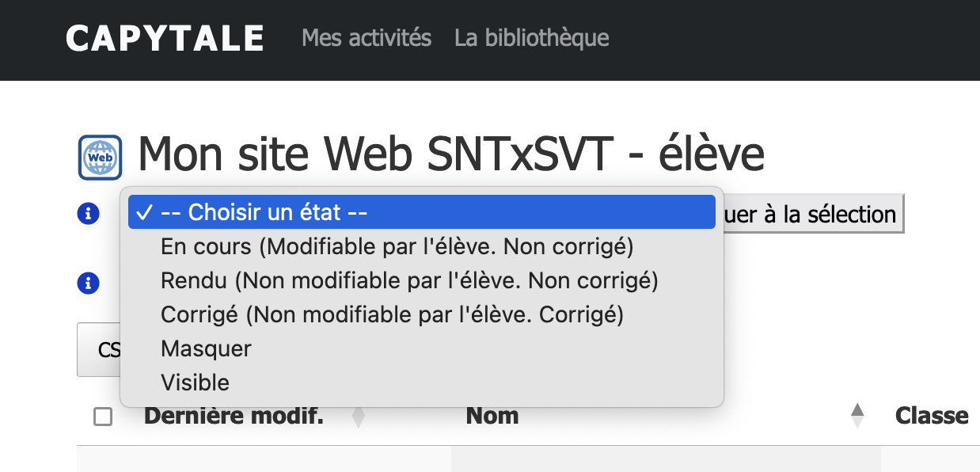Click the 'Nom' column header
980x472 pixels.
click(492, 416)
